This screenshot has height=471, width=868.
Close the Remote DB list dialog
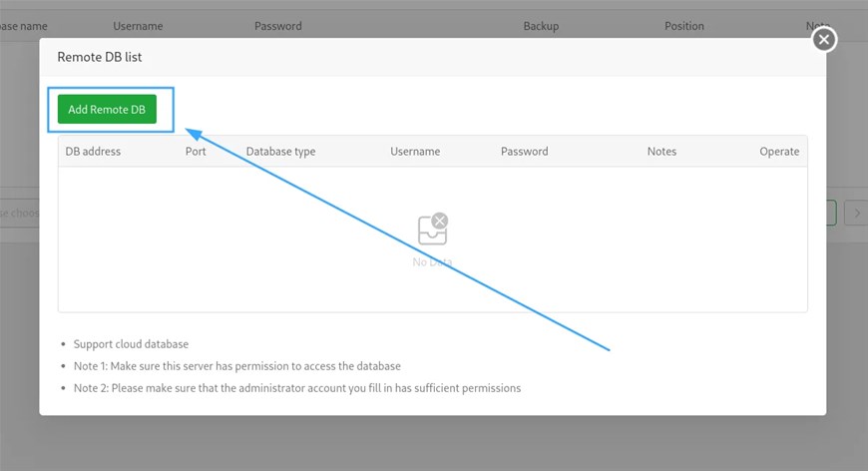(824, 39)
